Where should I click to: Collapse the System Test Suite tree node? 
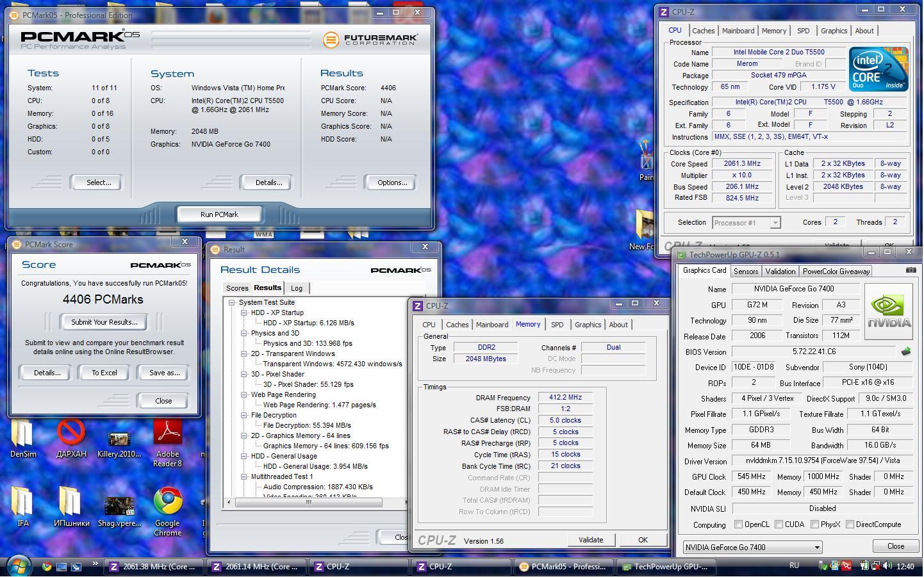tap(232, 302)
